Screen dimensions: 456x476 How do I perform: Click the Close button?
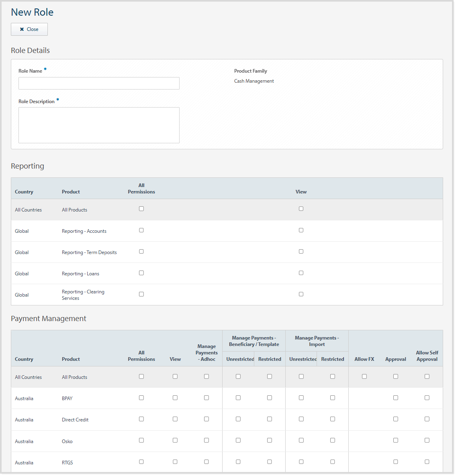click(29, 29)
